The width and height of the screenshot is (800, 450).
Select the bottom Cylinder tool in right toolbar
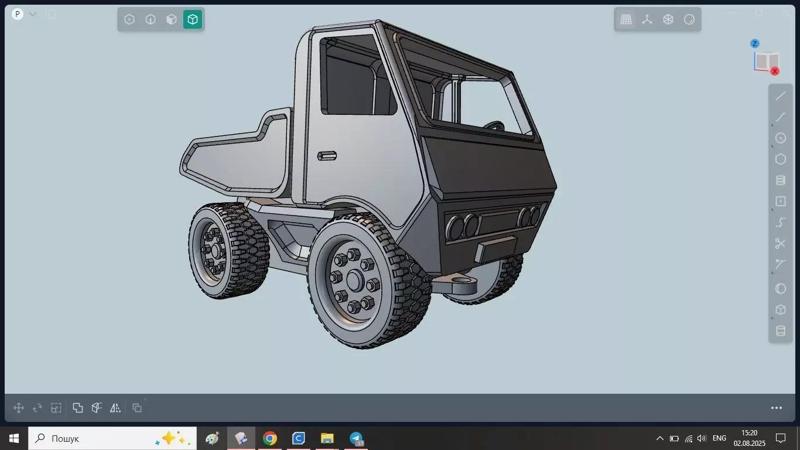(x=781, y=331)
